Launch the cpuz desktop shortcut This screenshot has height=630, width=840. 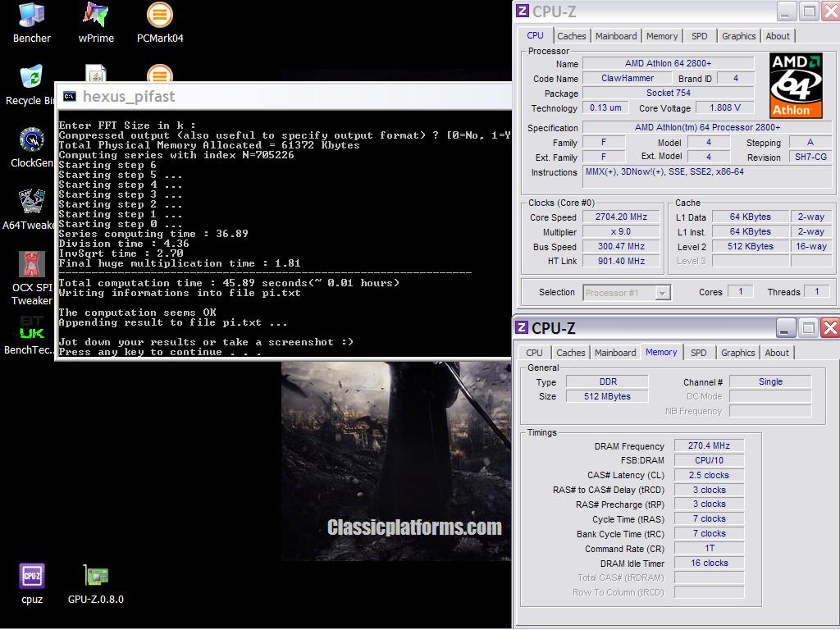point(32,584)
